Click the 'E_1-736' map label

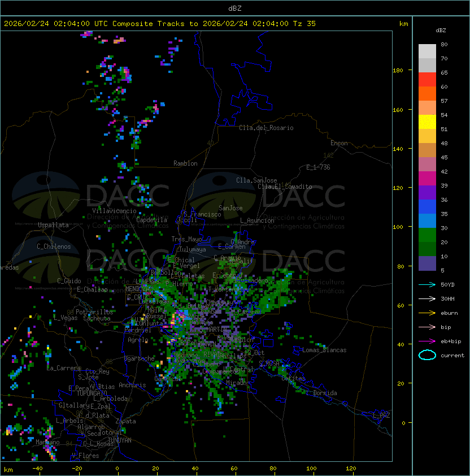[x=318, y=167]
